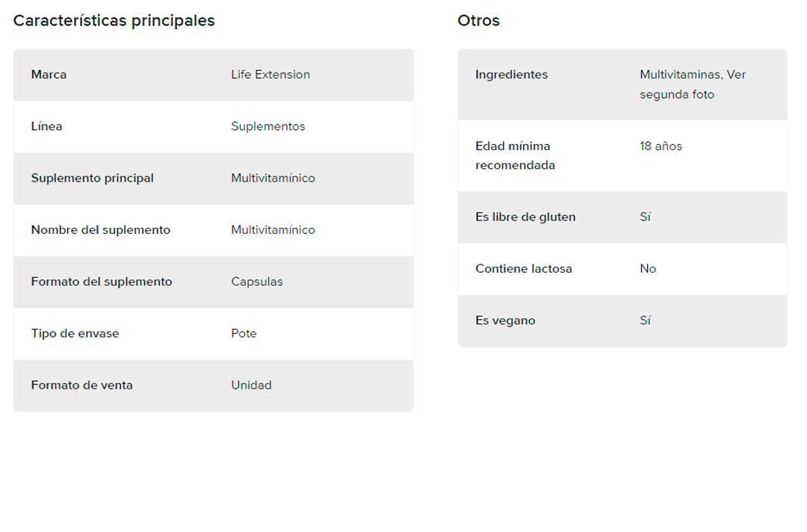Select the Línea row label
The height and width of the screenshot is (532, 807).
click(x=47, y=126)
